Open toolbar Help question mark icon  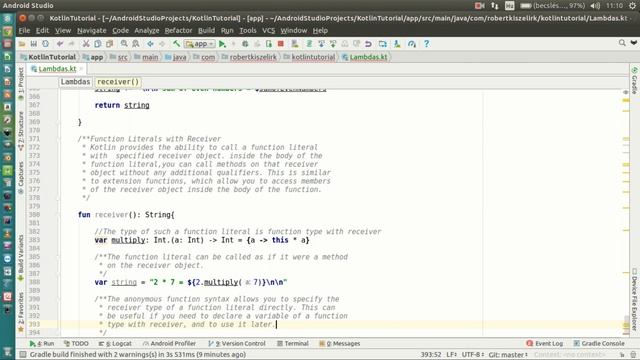click(x=427, y=44)
